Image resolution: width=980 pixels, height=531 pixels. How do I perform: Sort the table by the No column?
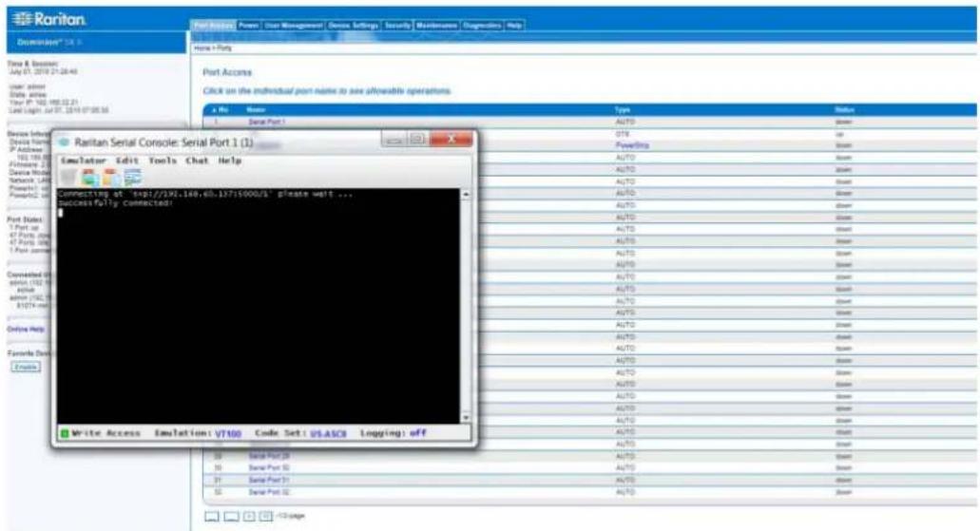(x=220, y=110)
